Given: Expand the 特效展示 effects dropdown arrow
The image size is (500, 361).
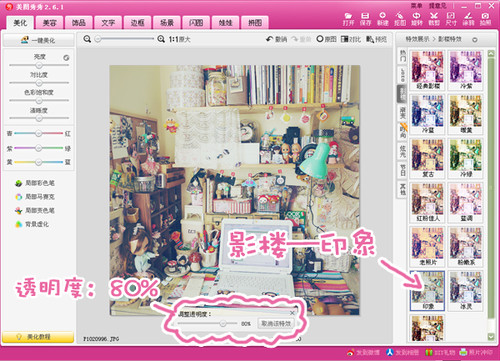Looking at the screenshot, I should (475, 40).
